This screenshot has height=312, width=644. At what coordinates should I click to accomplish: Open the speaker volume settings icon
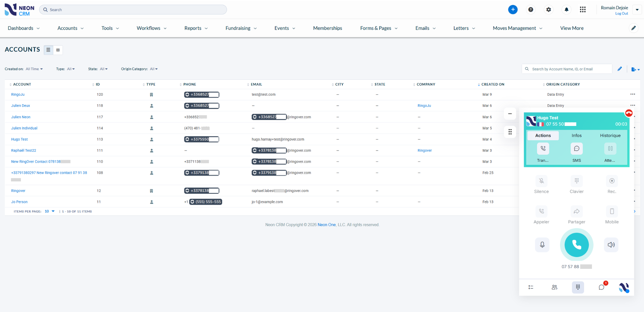click(x=611, y=245)
